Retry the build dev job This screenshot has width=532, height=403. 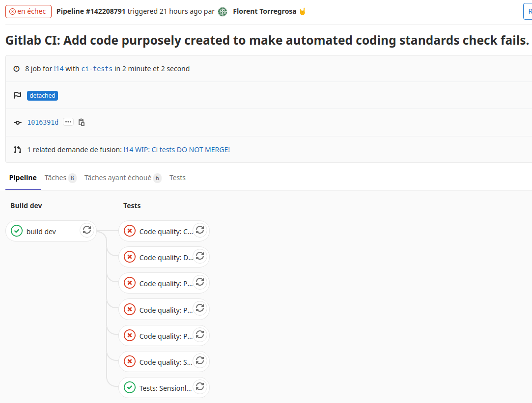tap(87, 231)
